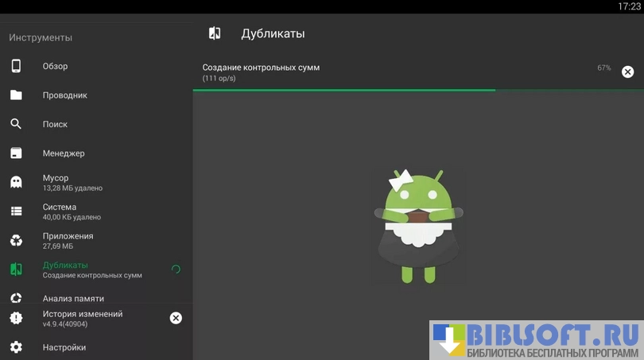This screenshot has width=644, height=360.
Task: Open Проводник via its folder icon
Action: [16, 95]
